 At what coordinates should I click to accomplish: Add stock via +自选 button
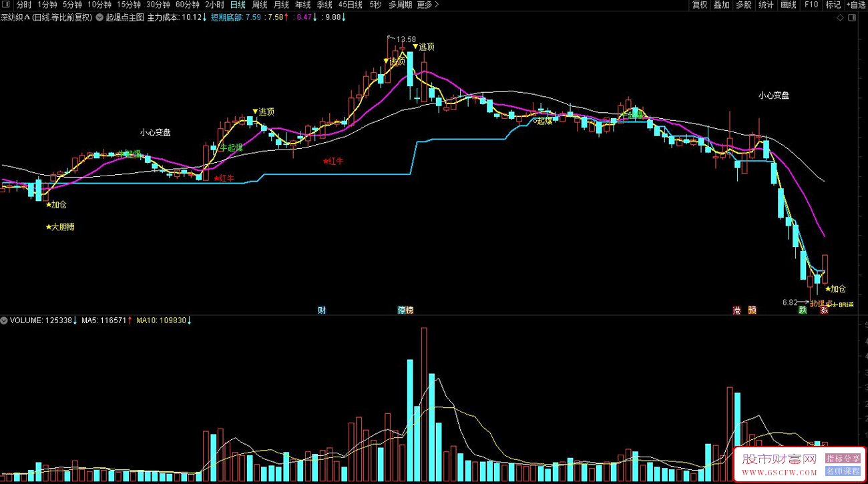(856, 5)
